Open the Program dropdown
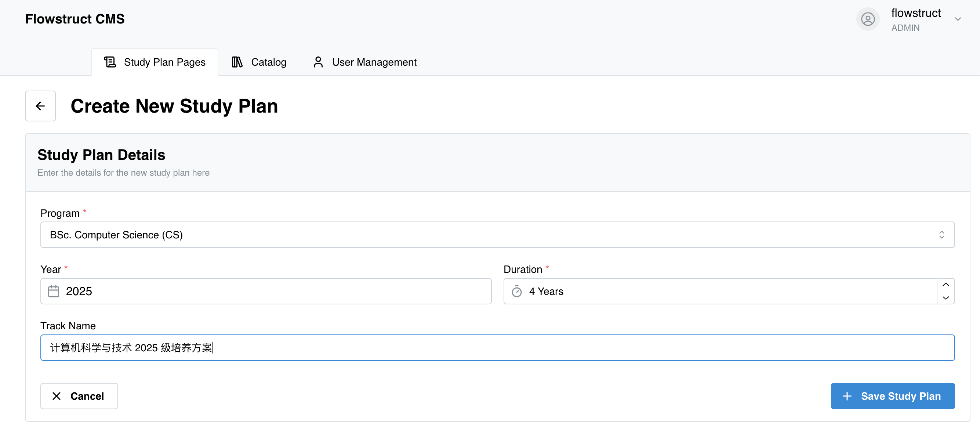 point(497,235)
